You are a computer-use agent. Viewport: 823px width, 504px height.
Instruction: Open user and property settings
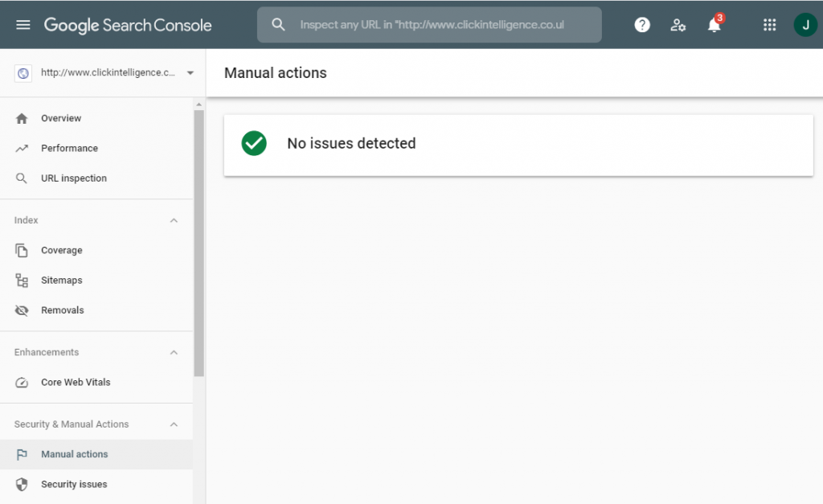(x=678, y=25)
